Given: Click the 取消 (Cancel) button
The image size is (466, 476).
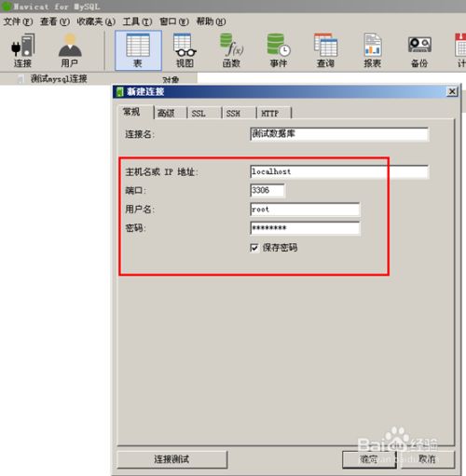Looking at the screenshot, I should 427,459.
